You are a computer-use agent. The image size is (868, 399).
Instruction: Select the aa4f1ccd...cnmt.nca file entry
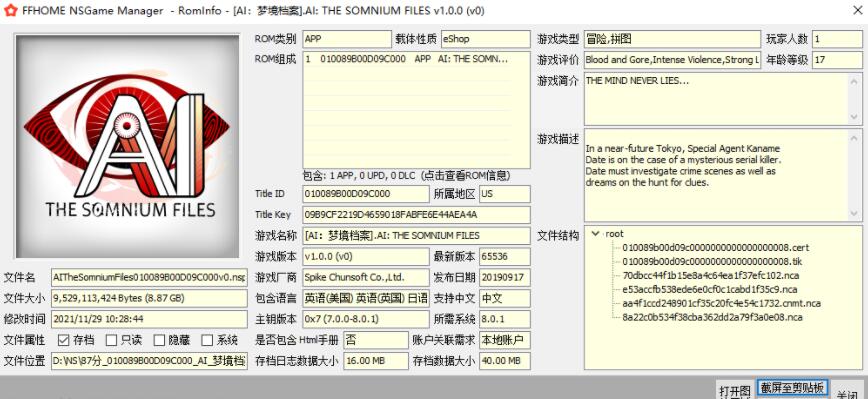pyautogui.click(x=721, y=303)
